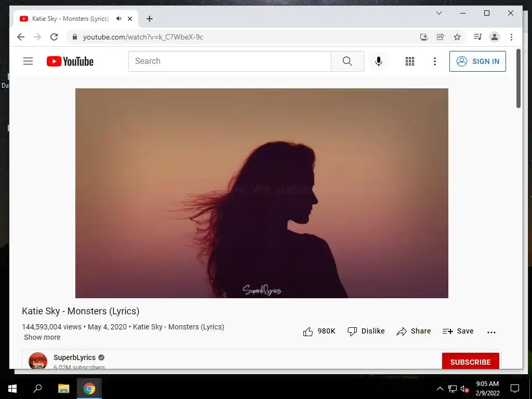Click Chrome icon in taskbar
The height and width of the screenshot is (399, 532).
(x=89, y=389)
